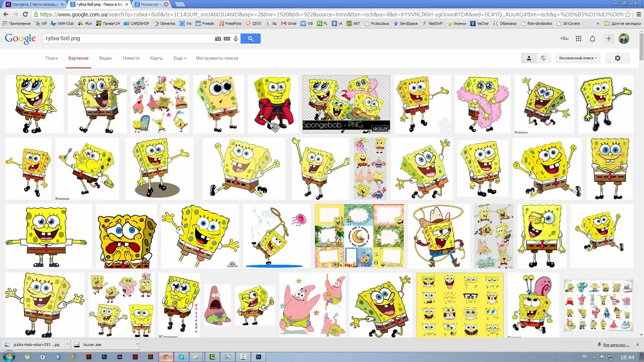
Task: Open After Effects from the taskbar
Action: pyautogui.click(x=120, y=357)
